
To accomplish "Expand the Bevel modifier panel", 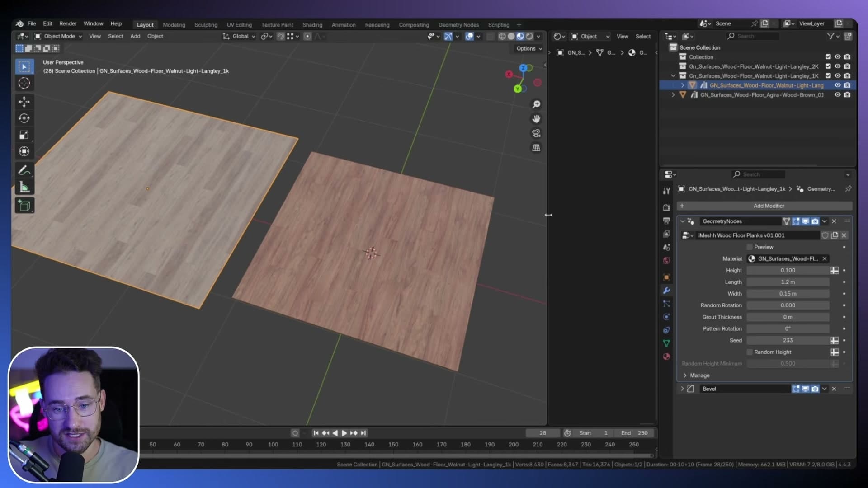I will point(682,389).
